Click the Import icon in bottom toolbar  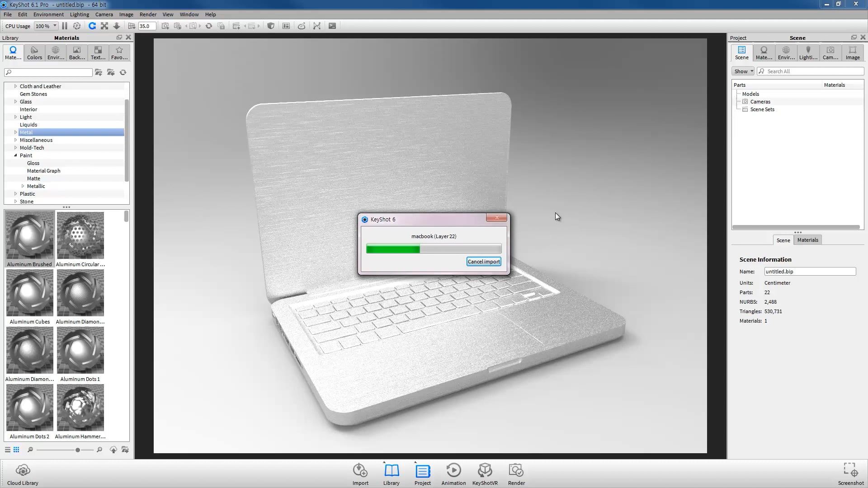coord(360,474)
